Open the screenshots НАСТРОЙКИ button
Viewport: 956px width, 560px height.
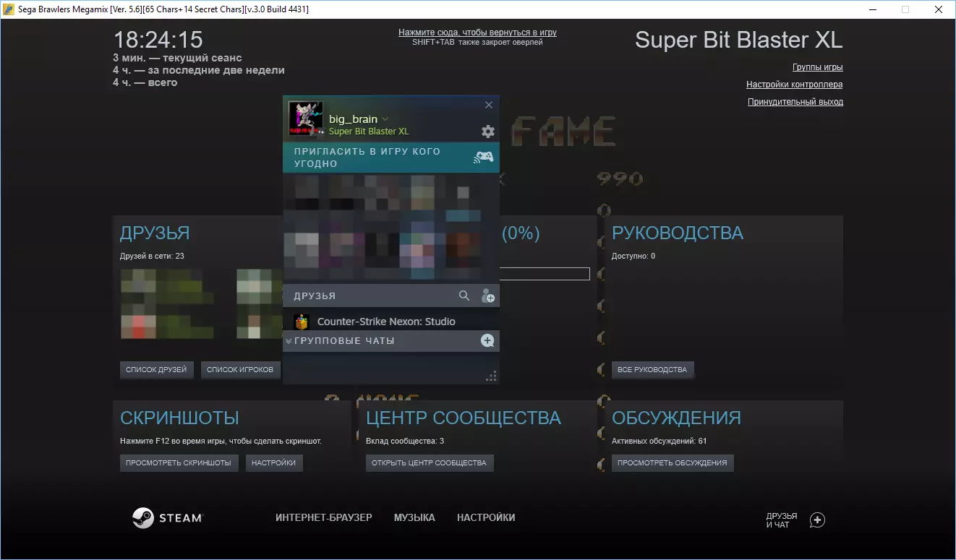click(x=274, y=463)
